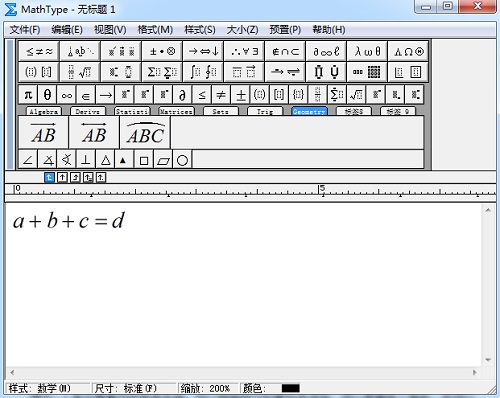Insert less-than-or-equal symbol in small bar
500x398 pixels.
(202, 95)
